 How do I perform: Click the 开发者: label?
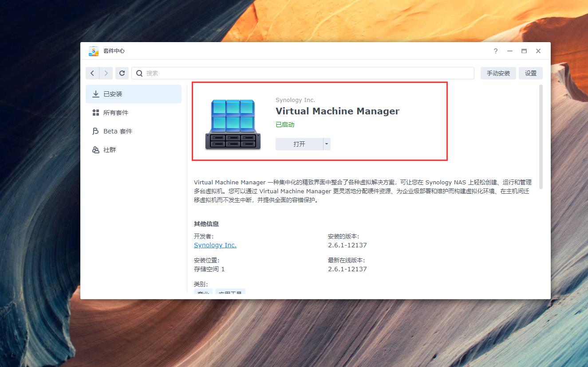click(204, 236)
